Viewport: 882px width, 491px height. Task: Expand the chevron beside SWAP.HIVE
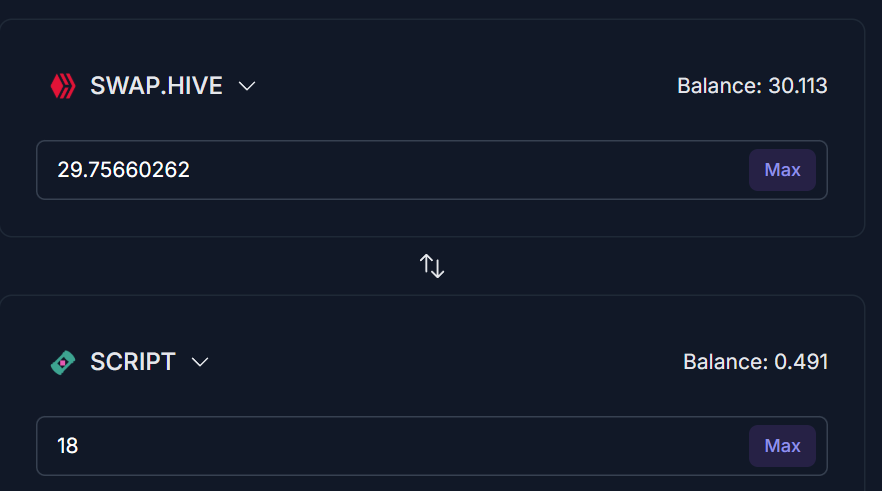coord(247,87)
